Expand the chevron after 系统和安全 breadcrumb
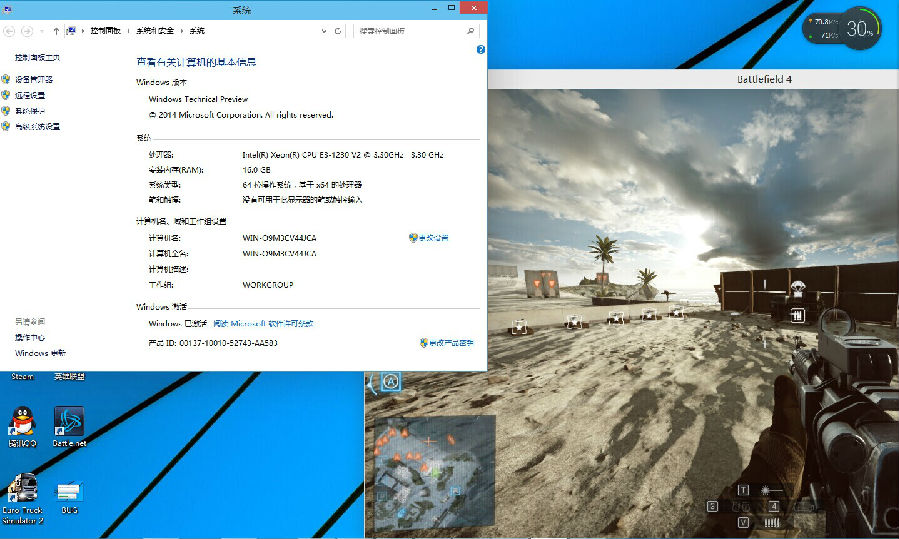This screenshot has height=539, width=899. [182, 31]
